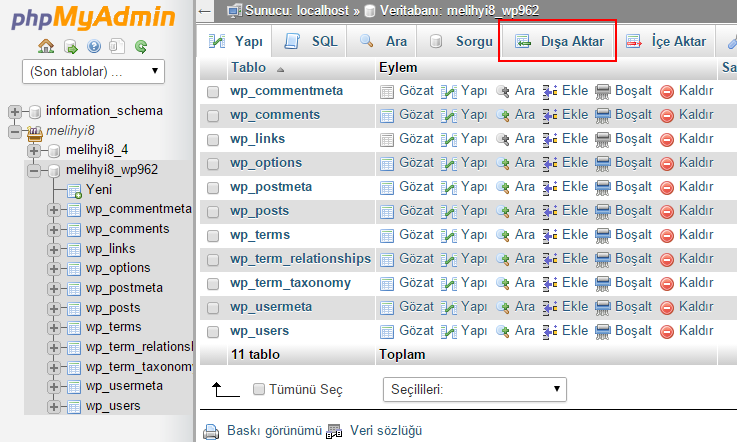Viewport: 737px width, 442px height.
Task: Open phpMyAdmin documentation help icon
Action: [x=94, y=46]
